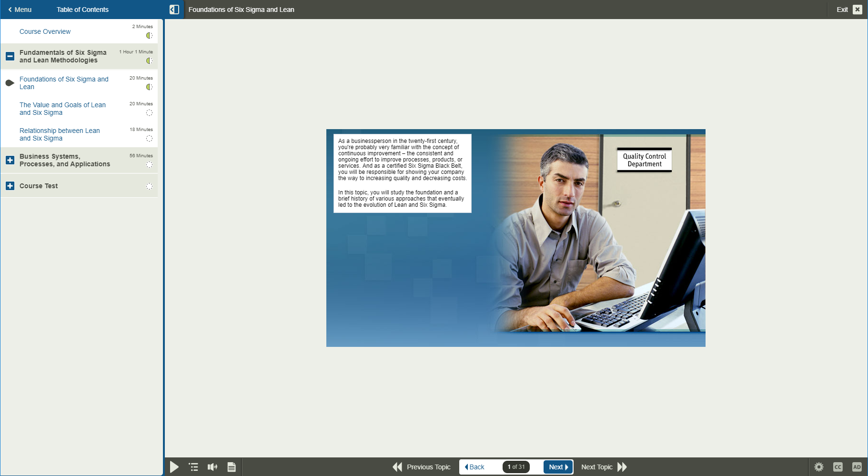Toggle audio description AD button

(857, 467)
